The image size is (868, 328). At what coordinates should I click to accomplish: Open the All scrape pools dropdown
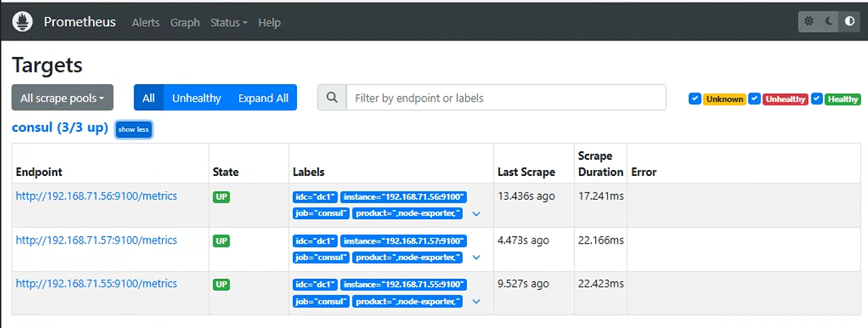(62, 98)
